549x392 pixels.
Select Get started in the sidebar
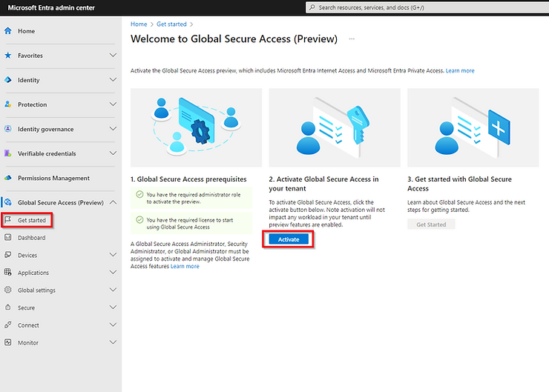[x=31, y=220]
